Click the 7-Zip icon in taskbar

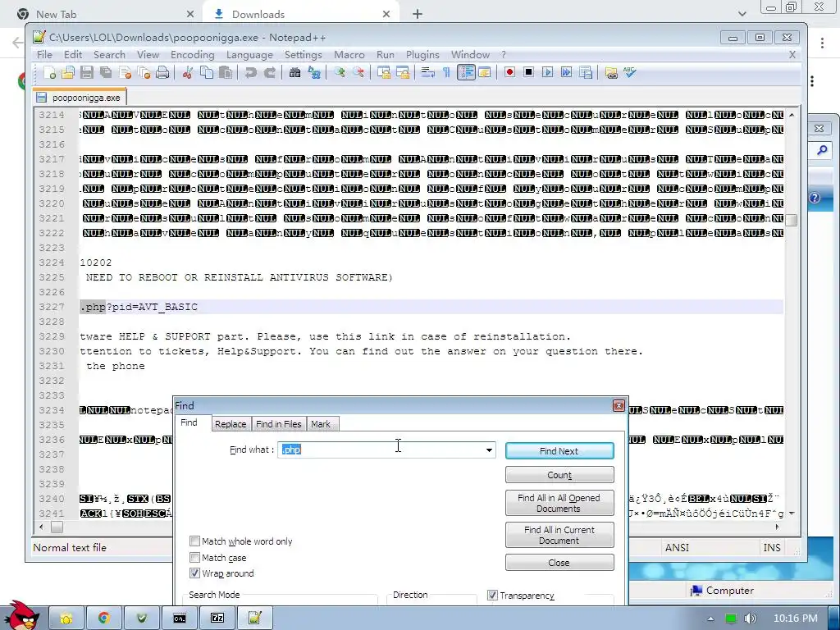tap(217, 619)
